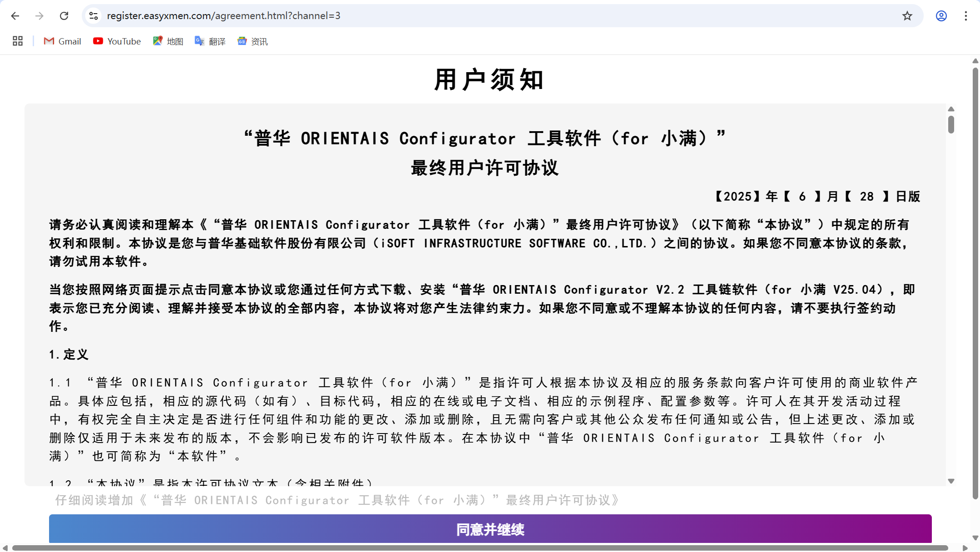Click the agreement box scrollbar thumb
This screenshot has height=552, width=980.
click(951, 124)
